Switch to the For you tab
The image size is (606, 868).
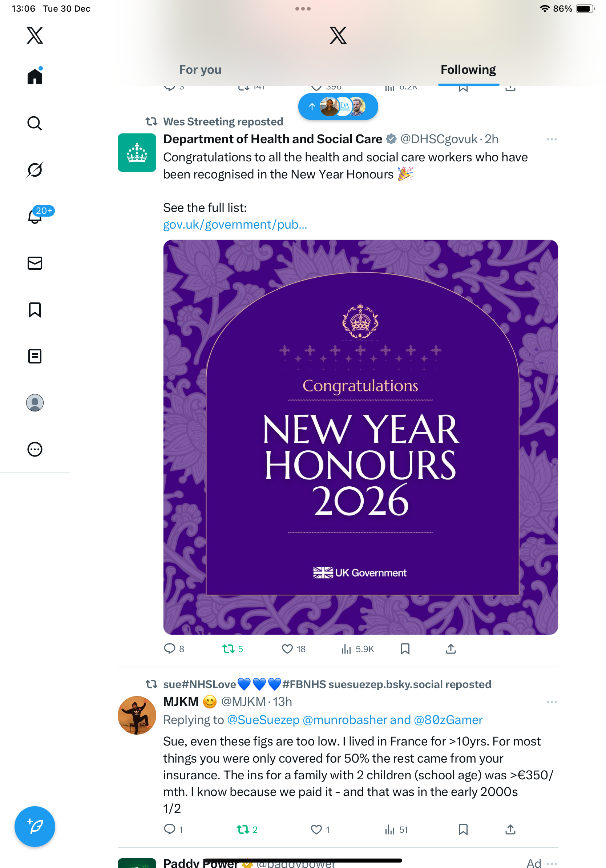[200, 69]
